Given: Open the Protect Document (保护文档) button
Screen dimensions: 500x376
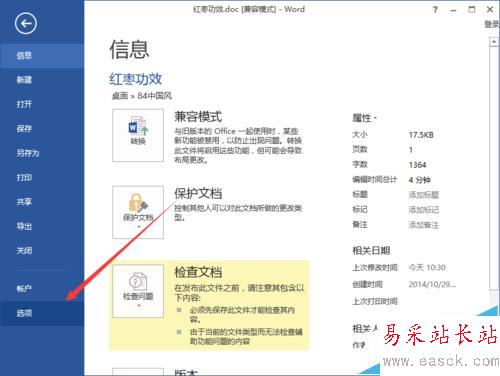Looking at the screenshot, I should (138, 212).
